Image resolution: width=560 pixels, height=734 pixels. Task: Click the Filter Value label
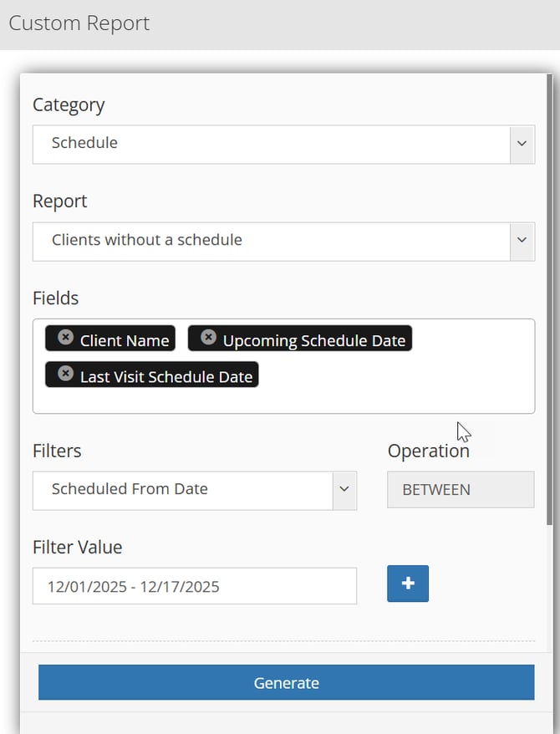[77, 548]
